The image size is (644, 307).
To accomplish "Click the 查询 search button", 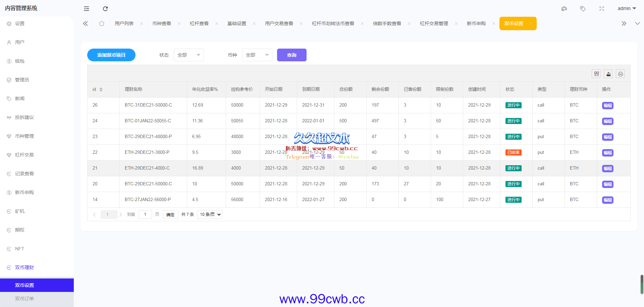I will [292, 55].
